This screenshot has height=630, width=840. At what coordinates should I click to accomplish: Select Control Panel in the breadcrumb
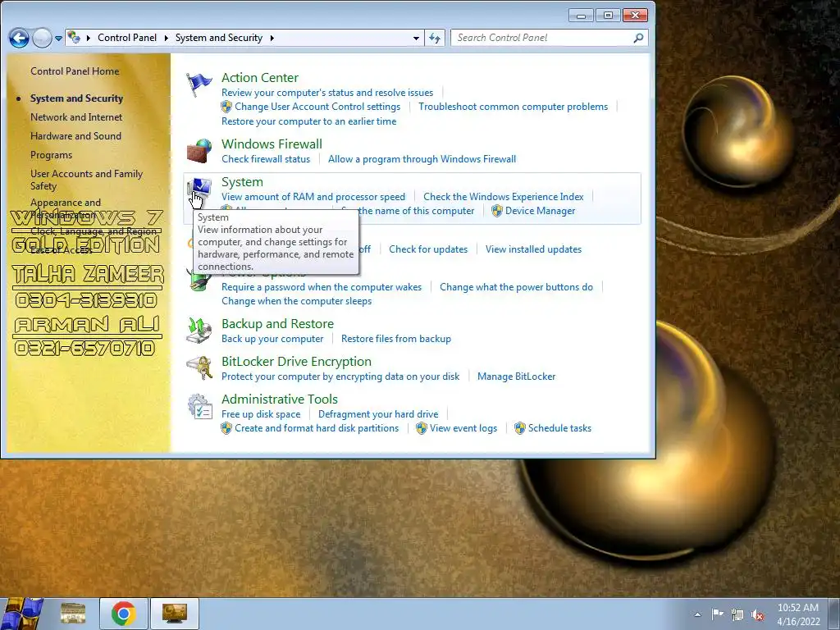(127, 38)
